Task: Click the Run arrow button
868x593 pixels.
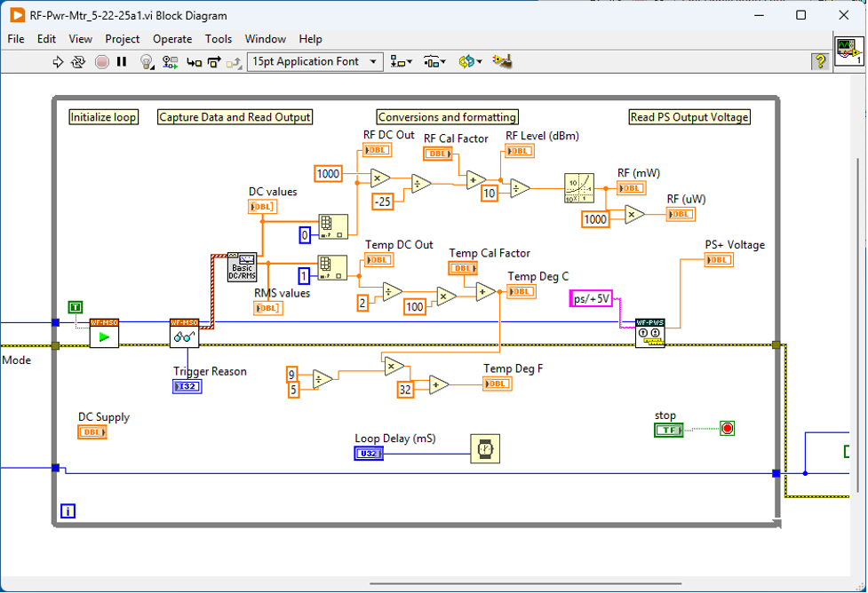Action: tap(59, 62)
